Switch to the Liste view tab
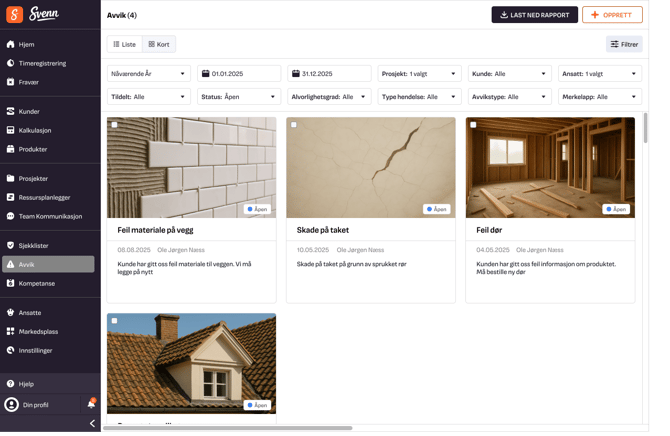 point(125,44)
